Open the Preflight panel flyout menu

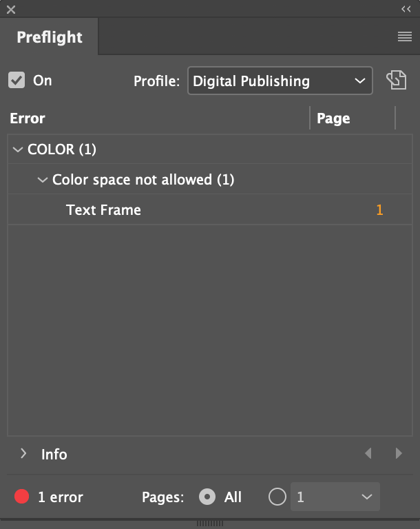coord(404,37)
